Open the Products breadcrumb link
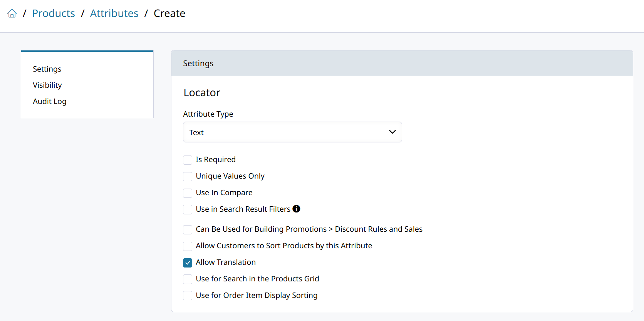Image resolution: width=644 pixels, height=321 pixels. 54,13
